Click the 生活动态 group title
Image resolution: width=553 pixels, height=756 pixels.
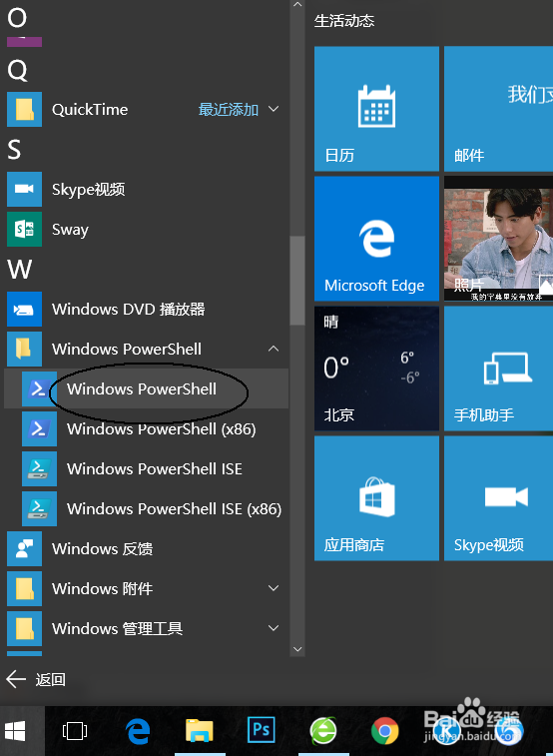(344, 21)
